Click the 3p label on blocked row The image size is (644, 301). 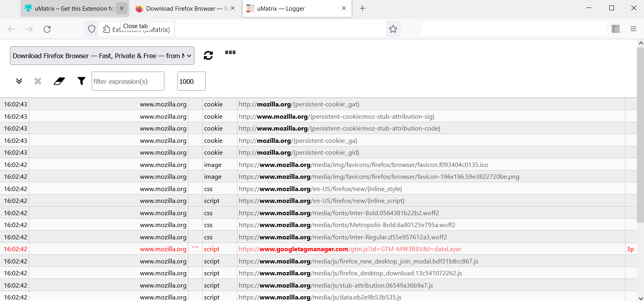coord(630,249)
